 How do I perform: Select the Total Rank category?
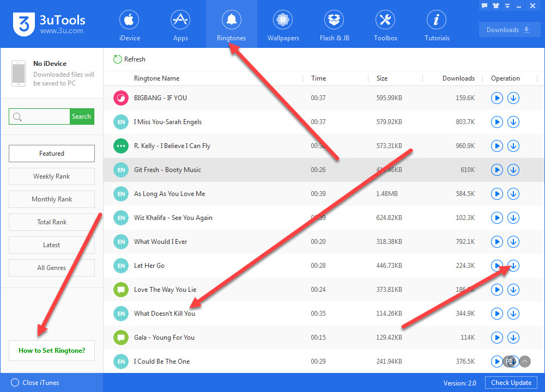pyautogui.click(x=51, y=222)
